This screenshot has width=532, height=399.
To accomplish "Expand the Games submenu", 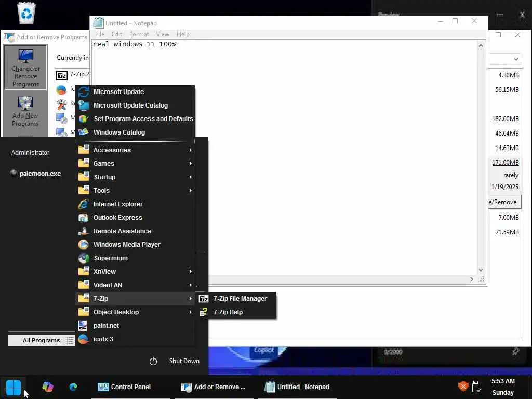I will coord(135,164).
